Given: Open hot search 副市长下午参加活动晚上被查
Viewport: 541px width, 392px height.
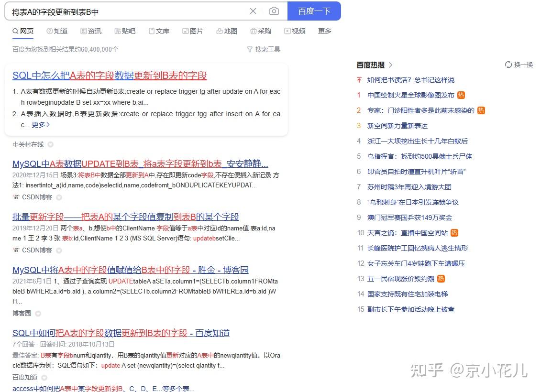Looking at the screenshot, I should 410,309.
